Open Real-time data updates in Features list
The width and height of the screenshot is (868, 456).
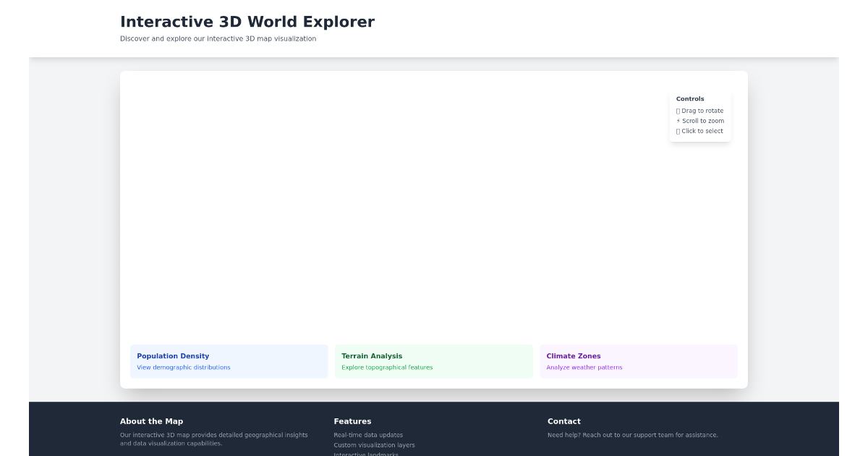click(367, 434)
